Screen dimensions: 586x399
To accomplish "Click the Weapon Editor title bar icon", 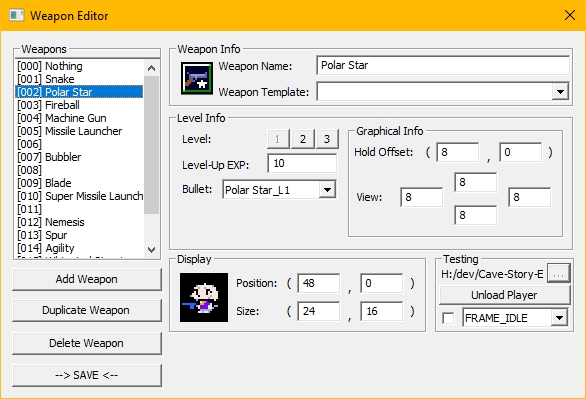I will tap(16, 15).
